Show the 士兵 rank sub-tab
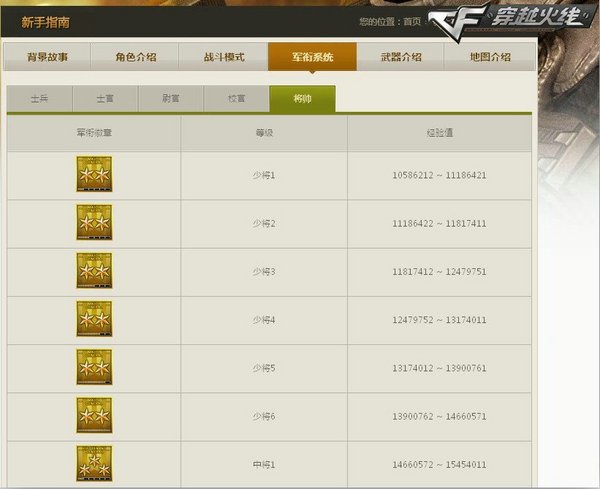The image size is (600, 489). click(40, 99)
